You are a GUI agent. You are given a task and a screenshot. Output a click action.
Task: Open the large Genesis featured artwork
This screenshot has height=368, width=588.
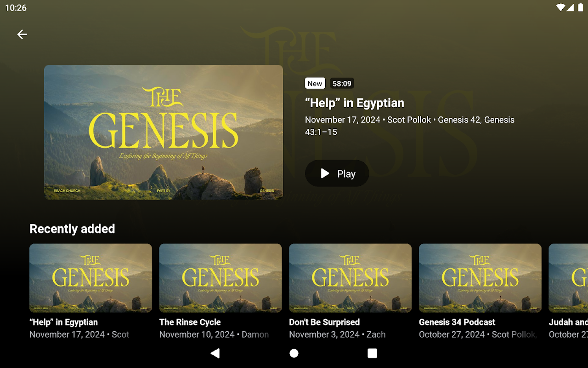point(164,132)
